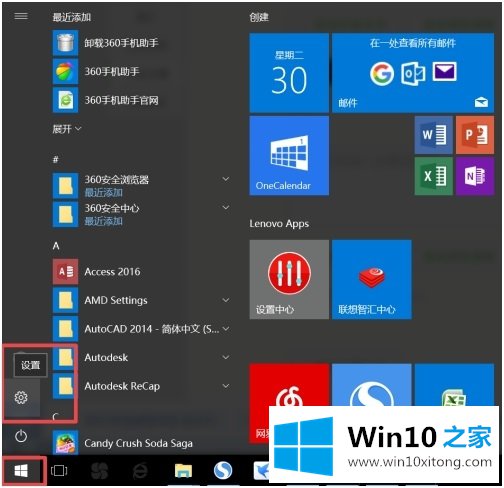Open 360手机助手官网 shortcut icon
The width and height of the screenshot is (504, 488).
click(65, 100)
